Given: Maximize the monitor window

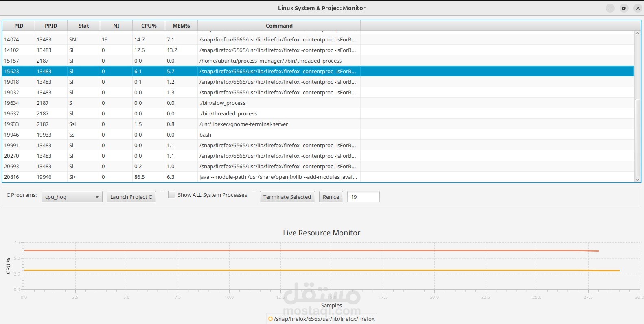Looking at the screenshot, I should click(624, 8).
